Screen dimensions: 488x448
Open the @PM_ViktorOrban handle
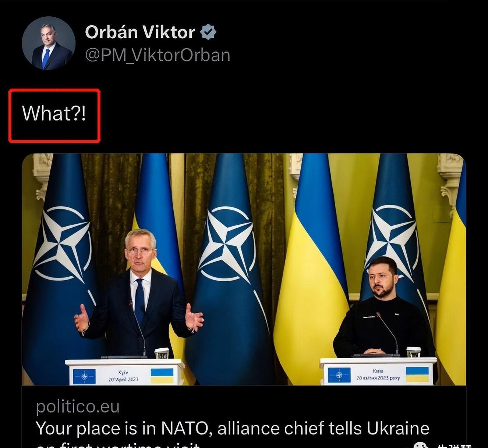[158, 55]
